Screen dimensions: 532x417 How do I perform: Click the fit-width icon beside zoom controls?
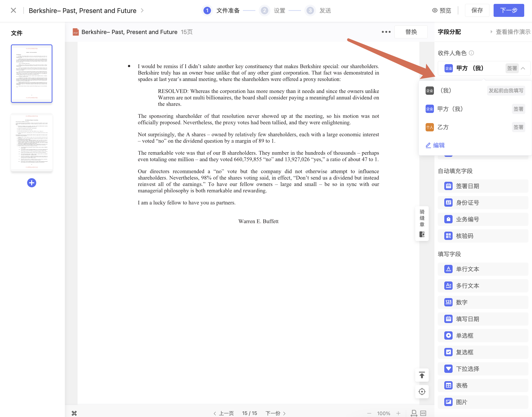414,413
